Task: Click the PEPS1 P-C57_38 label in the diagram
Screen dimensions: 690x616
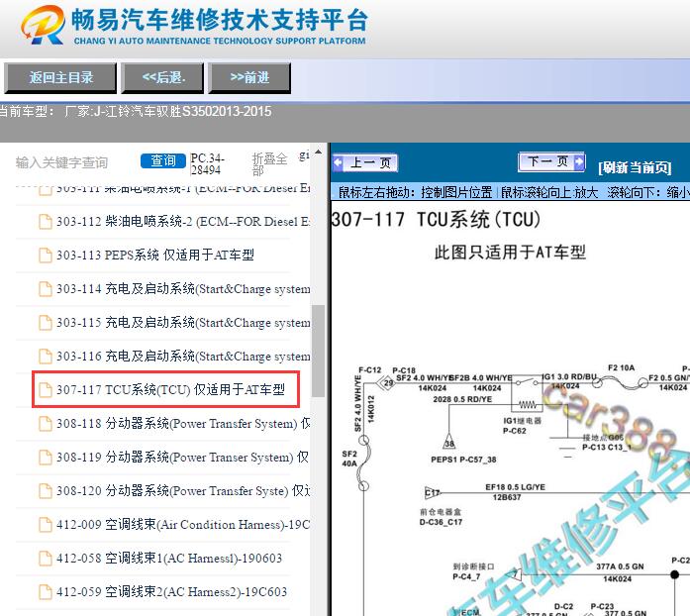Action: coord(463,460)
